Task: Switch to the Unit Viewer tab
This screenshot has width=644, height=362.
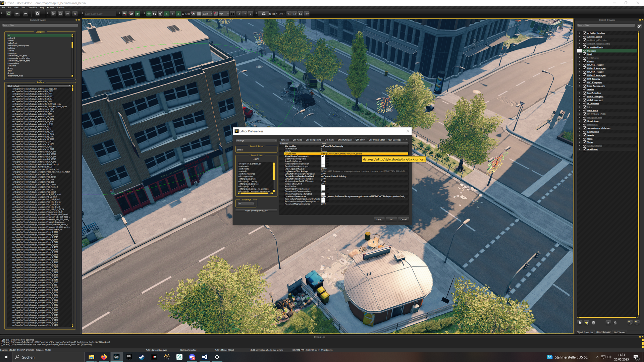Action: (x=619, y=332)
